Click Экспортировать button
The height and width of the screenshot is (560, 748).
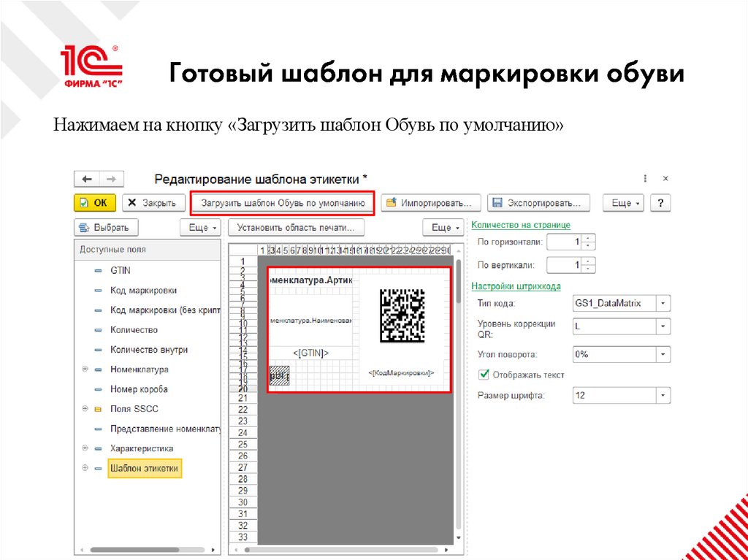coord(538,203)
